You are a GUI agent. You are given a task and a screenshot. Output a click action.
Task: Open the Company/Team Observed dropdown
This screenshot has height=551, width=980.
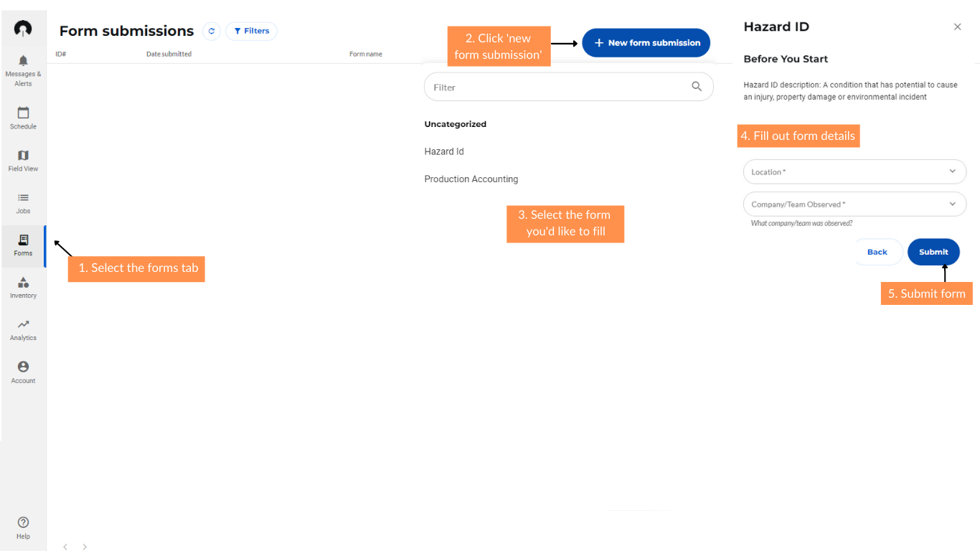854,204
